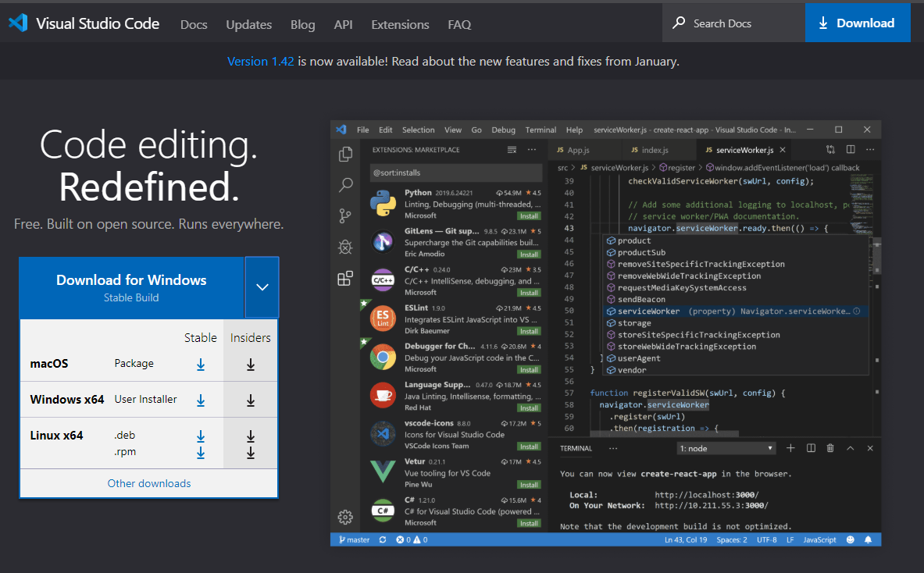Viewport: 924px width, 573px height.
Task: Install the ESLint extension
Action: tap(529, 331)
